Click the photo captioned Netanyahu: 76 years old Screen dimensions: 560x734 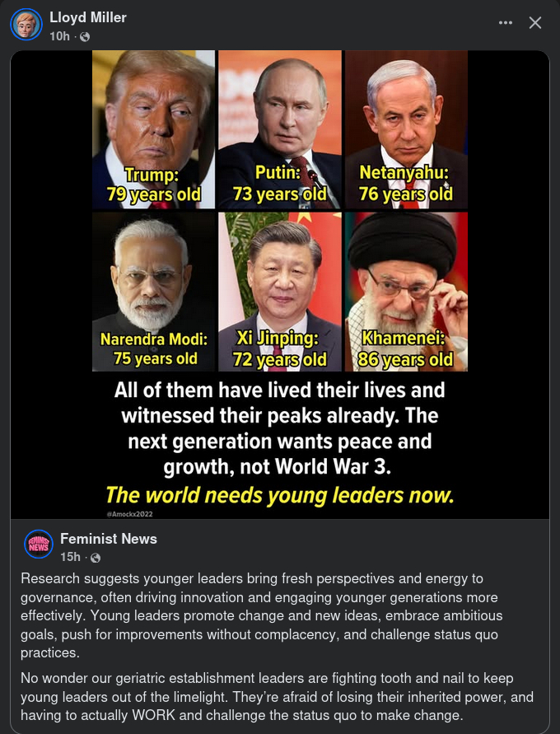406,129
